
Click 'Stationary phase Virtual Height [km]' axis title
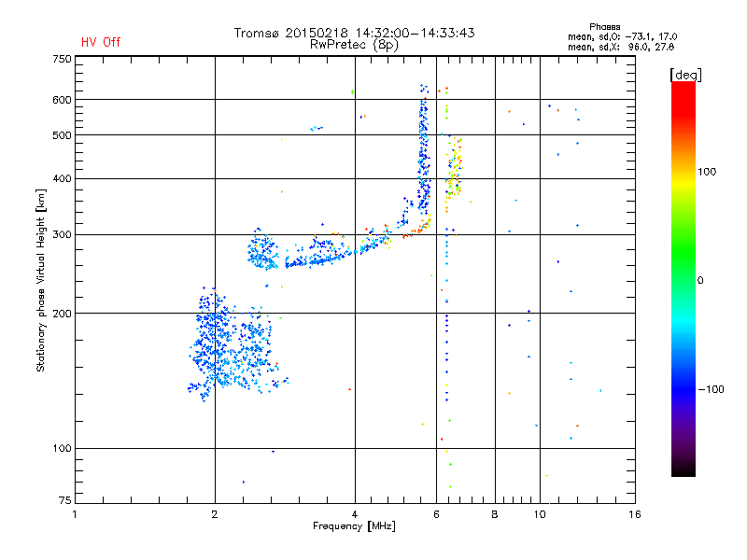[41, 280]
